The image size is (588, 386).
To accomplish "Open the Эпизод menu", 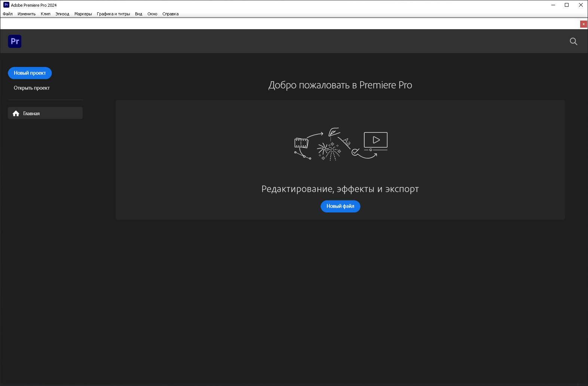I will pyautogui.click(x=62, y=14).
